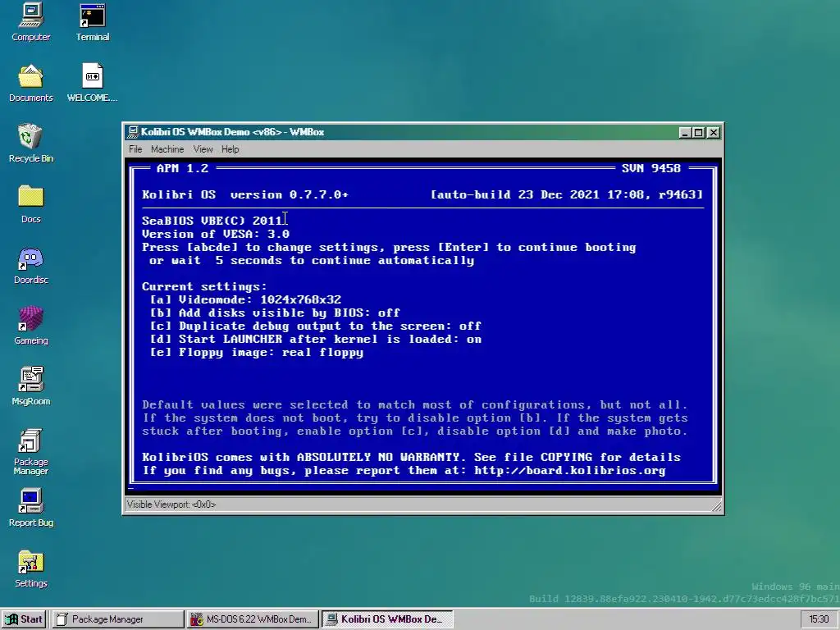Click the "[a] Videomode: 1024x768x32" line
The width and height of the screenshot is (840, 630).
coord(245,299)
